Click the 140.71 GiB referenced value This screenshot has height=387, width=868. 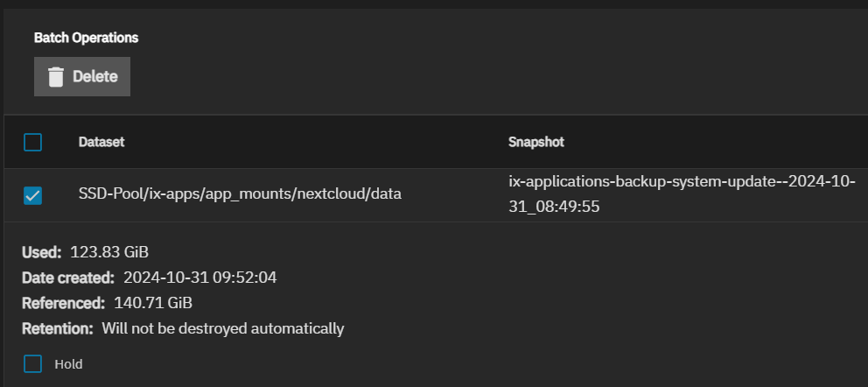click(x=153, y=304)
